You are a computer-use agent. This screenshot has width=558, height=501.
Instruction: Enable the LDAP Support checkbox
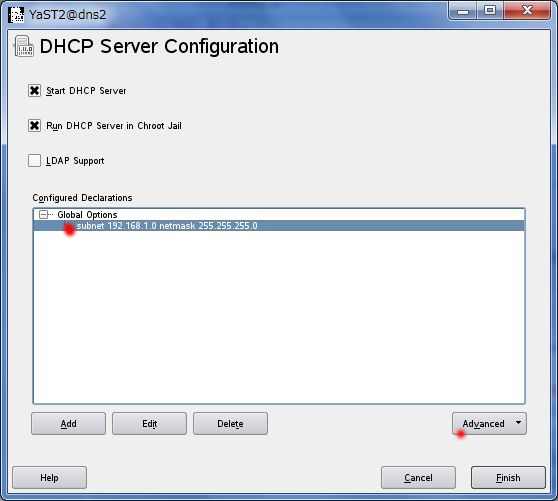pos(35,160)
